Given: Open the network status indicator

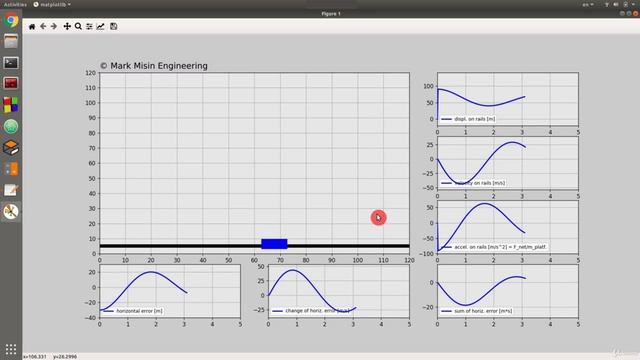Looking at the screenshot, I should tap(607, 4).
